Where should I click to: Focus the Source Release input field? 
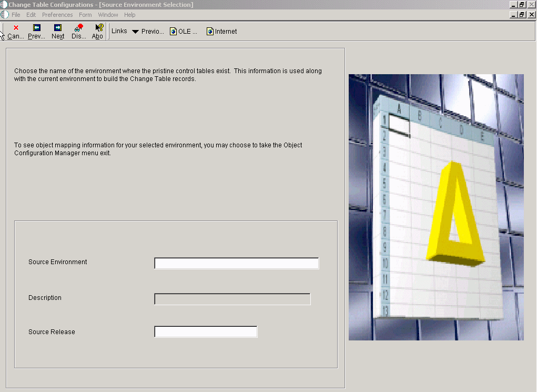click(x=206, y=331)
